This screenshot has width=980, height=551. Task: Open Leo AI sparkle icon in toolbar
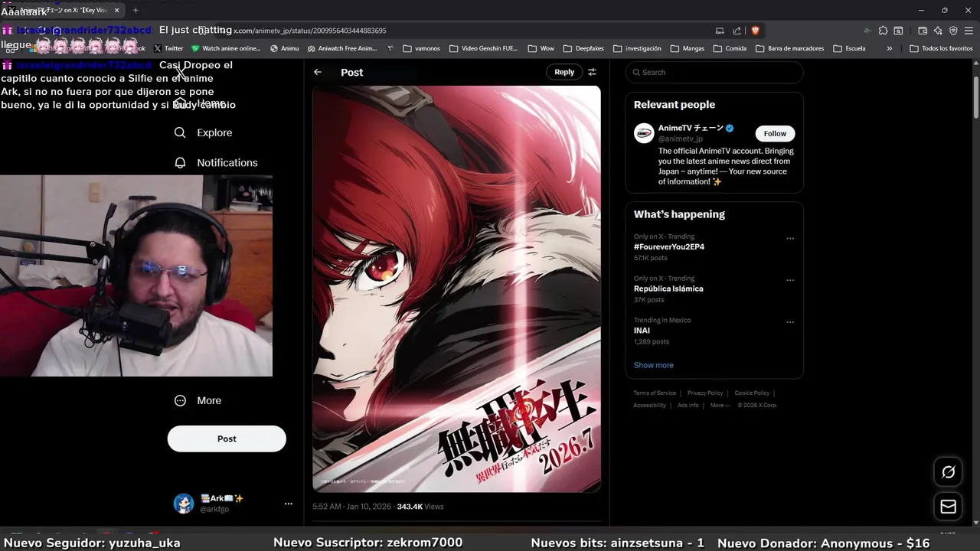[x=938, y=31]
